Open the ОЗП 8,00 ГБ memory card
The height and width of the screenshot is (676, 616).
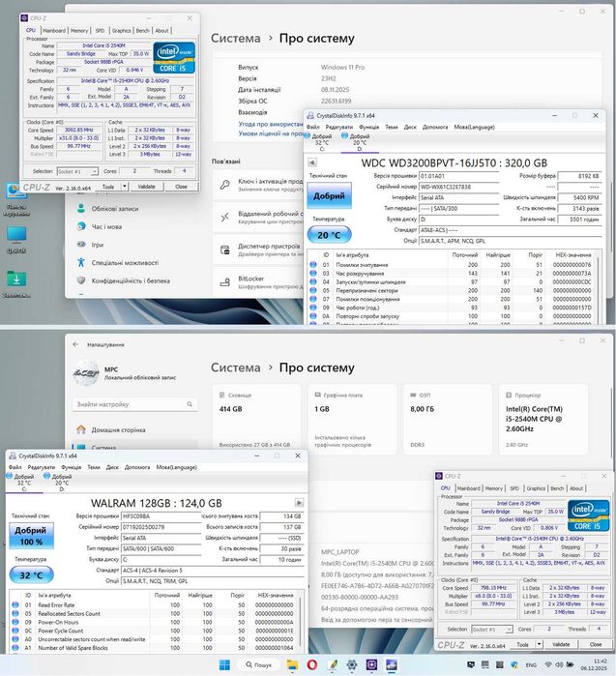pos(448,420)
